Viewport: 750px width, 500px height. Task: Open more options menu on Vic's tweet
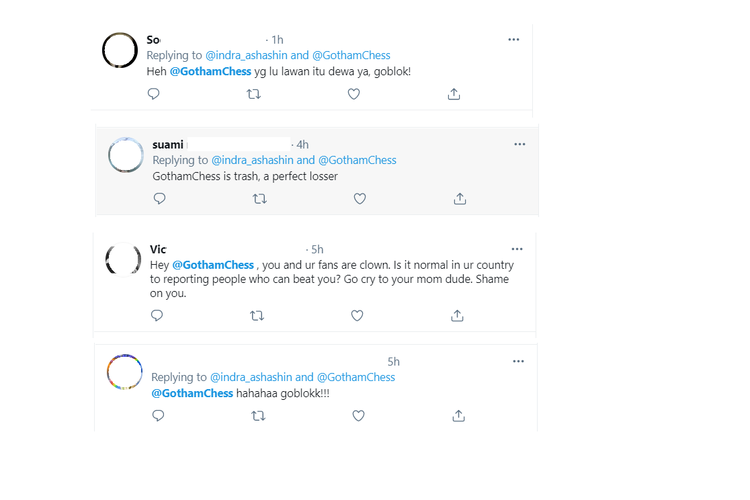[x=517, y=249]
